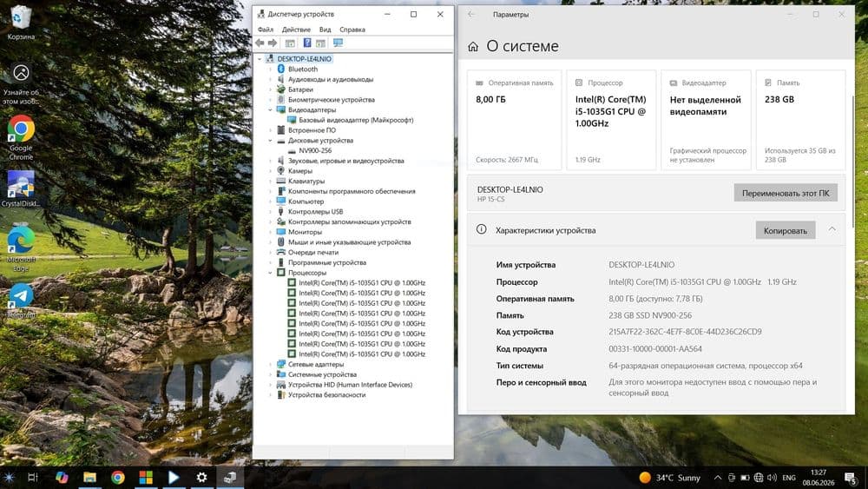Click the Back arrow in Device Manager toolbar

pos(260,43)
